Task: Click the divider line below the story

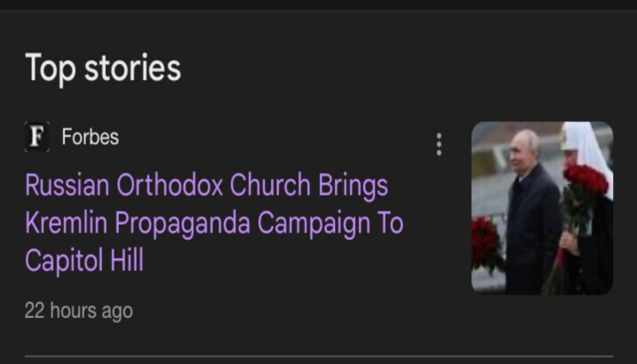Action: (x=318, y=357)
